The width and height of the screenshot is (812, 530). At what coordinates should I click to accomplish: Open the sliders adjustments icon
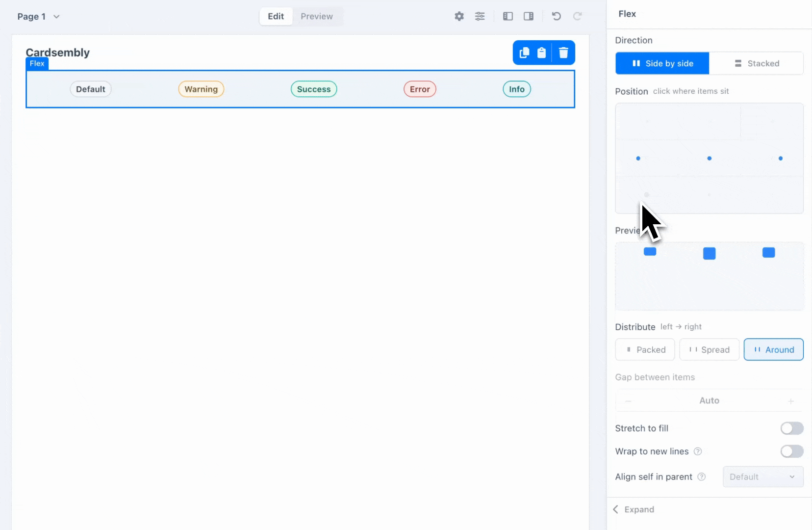click(480, 16)
